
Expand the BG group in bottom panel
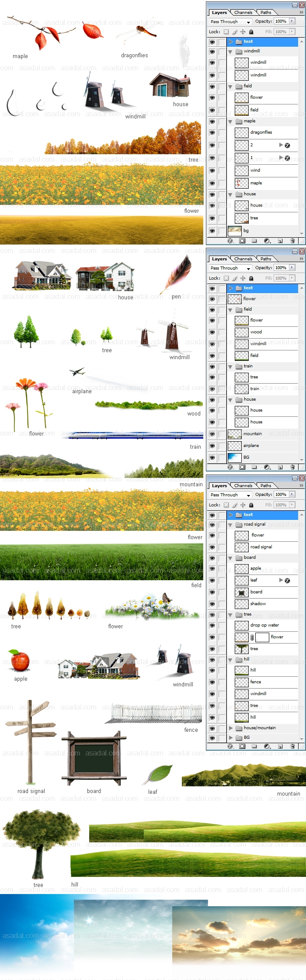click(x=230, y=738)
